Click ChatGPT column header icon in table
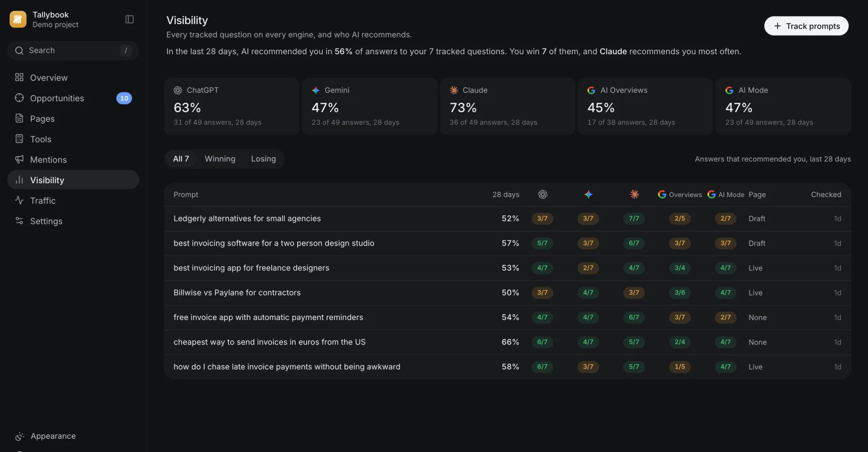The image size is (868, 452). click(x=542, y=194)
